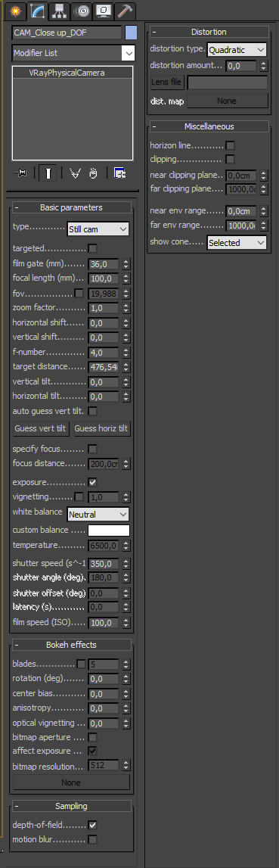Click the f-number spinner arrows

pos(126,352)
